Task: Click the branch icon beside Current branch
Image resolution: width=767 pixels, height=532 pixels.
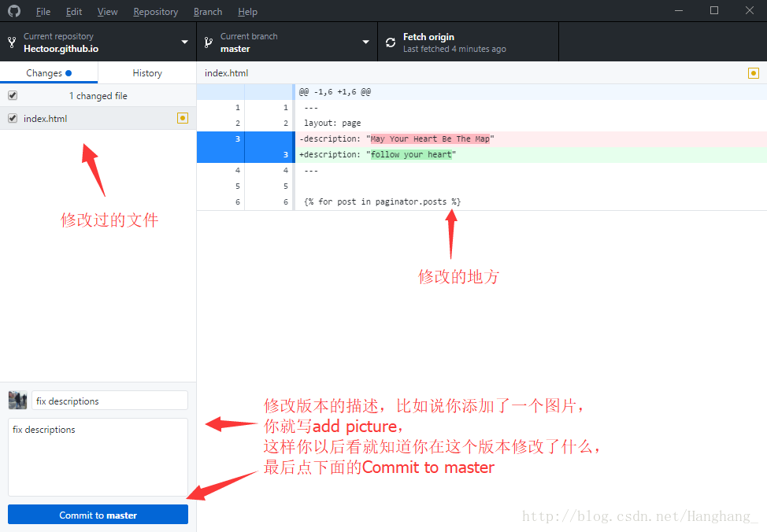Action: click(x=209, y=42)
